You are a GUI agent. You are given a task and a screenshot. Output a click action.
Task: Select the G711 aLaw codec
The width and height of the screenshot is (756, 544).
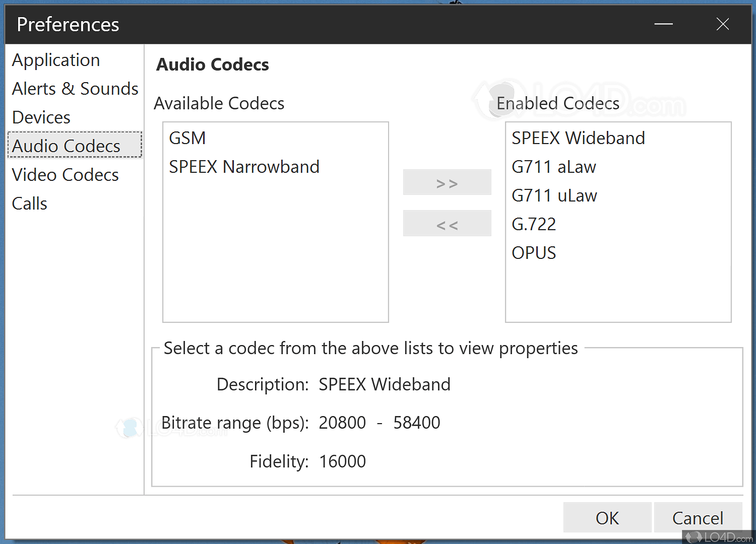(553, 166)
